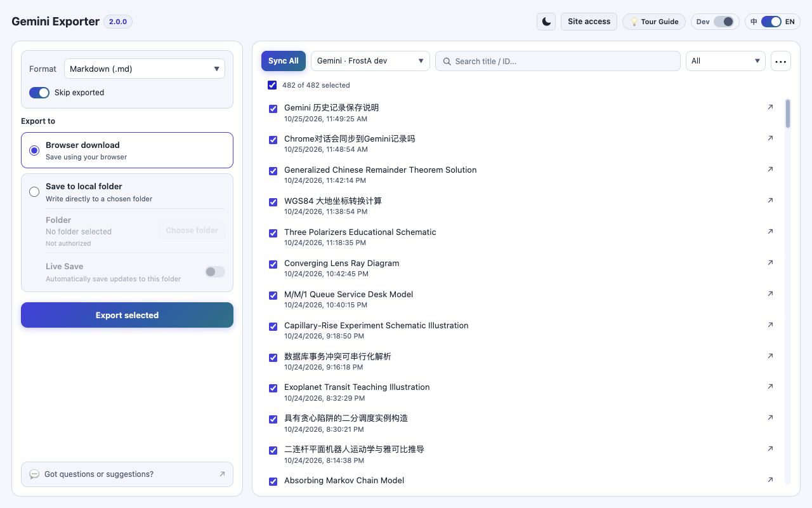Open '二连杆平面机器人运动学与雅可比推导' arrow icon

770,449
